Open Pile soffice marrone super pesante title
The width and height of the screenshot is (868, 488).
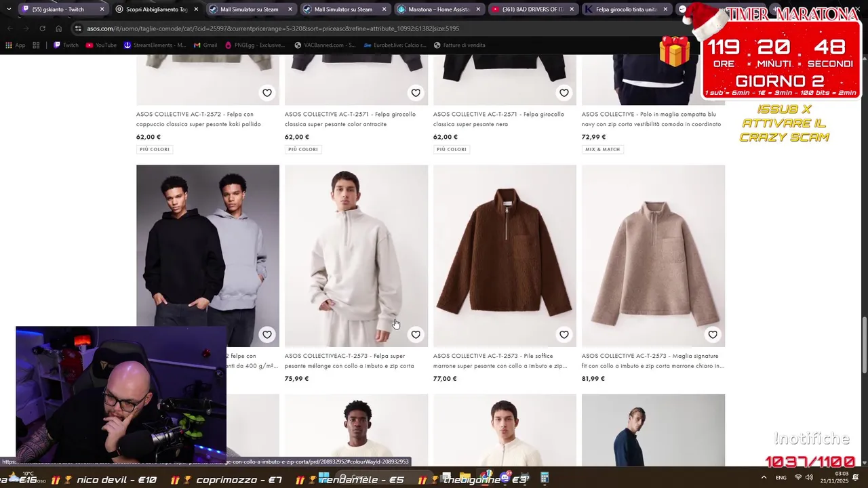pos(500,361)
